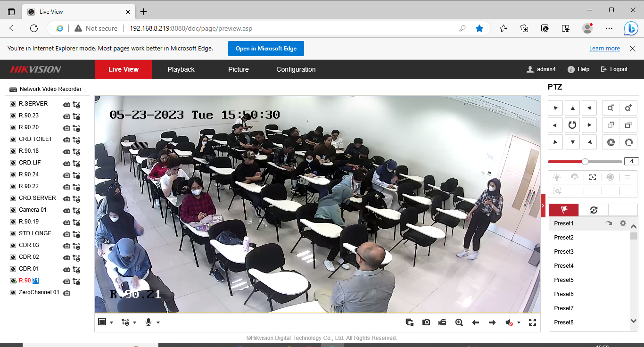The height and width of the screenshot is (347, 644).
Task: Adjust the PTZ speed slider handle
Action: tap(585, 161)
